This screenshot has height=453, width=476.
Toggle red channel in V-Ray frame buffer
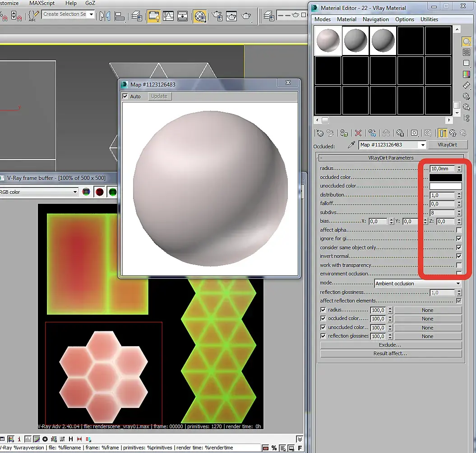99,192
